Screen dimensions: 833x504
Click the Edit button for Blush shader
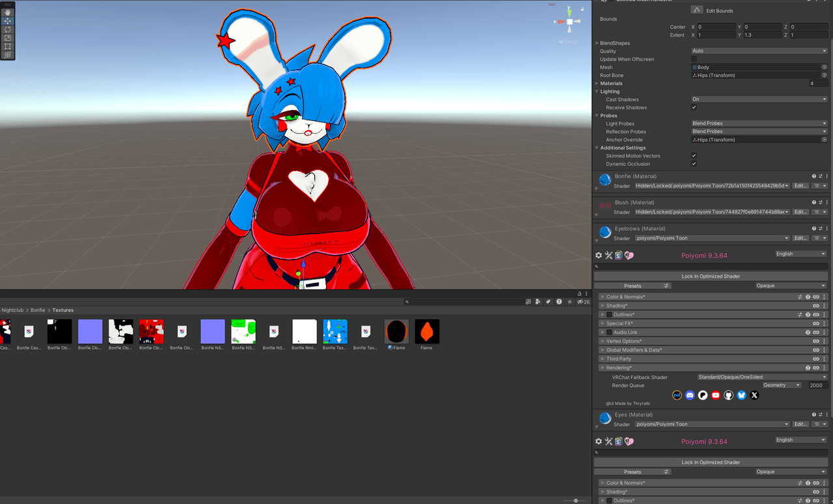800,212
